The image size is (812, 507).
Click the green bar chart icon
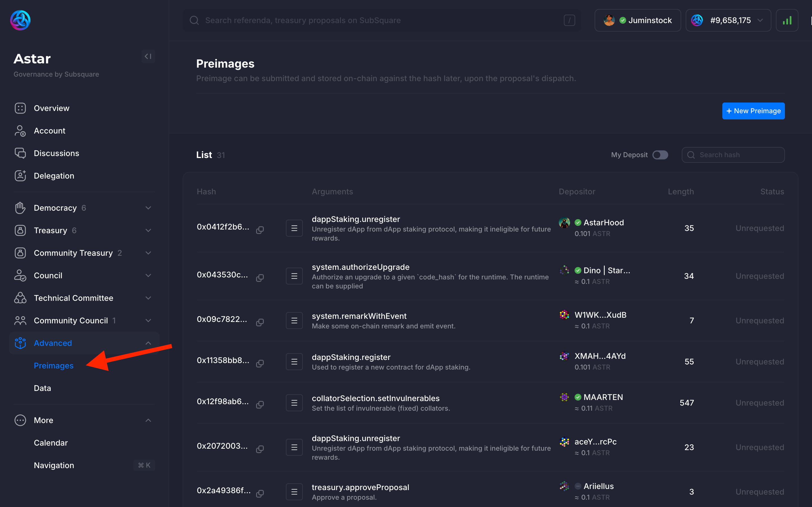(787, 21)
